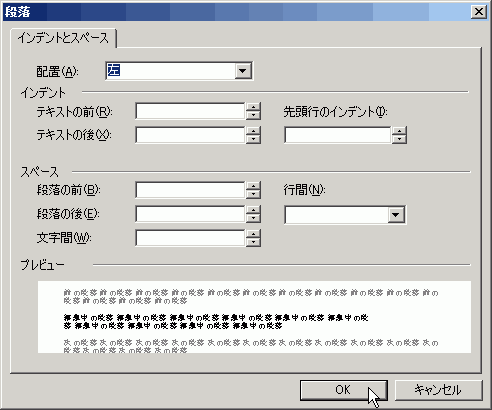
Task: Click into the テキストの前 input field
Action: pos(190,111)
